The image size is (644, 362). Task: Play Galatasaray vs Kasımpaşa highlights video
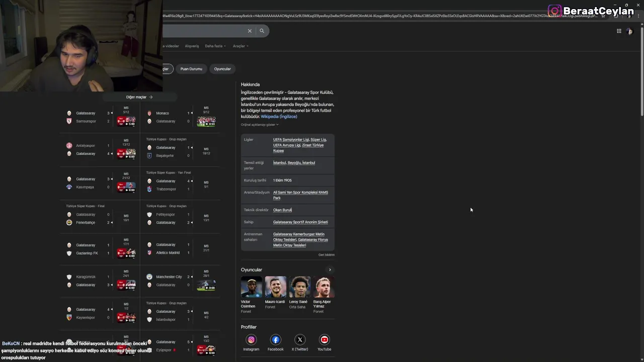(126, 187)
